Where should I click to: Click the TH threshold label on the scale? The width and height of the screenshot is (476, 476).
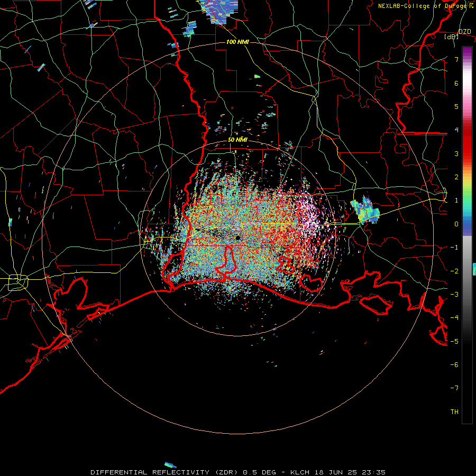click(x=454, y=412)
